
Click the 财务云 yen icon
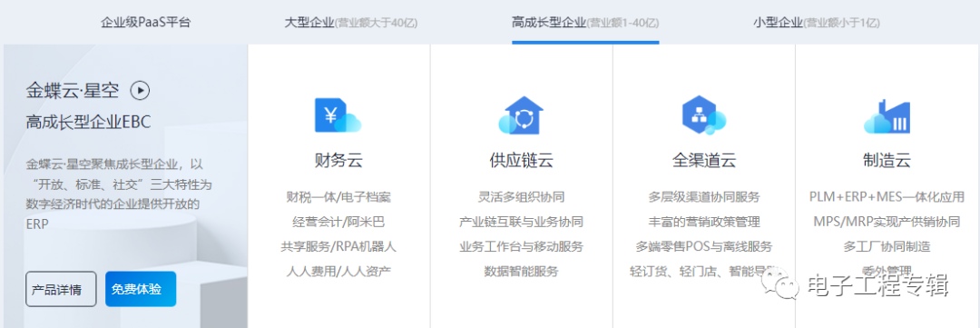pos(338,115)
